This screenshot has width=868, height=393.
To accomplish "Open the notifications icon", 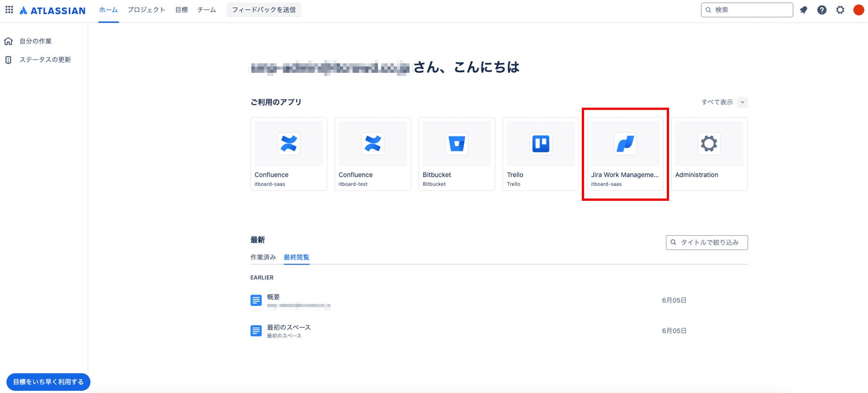I will click(x=803, y=10).
